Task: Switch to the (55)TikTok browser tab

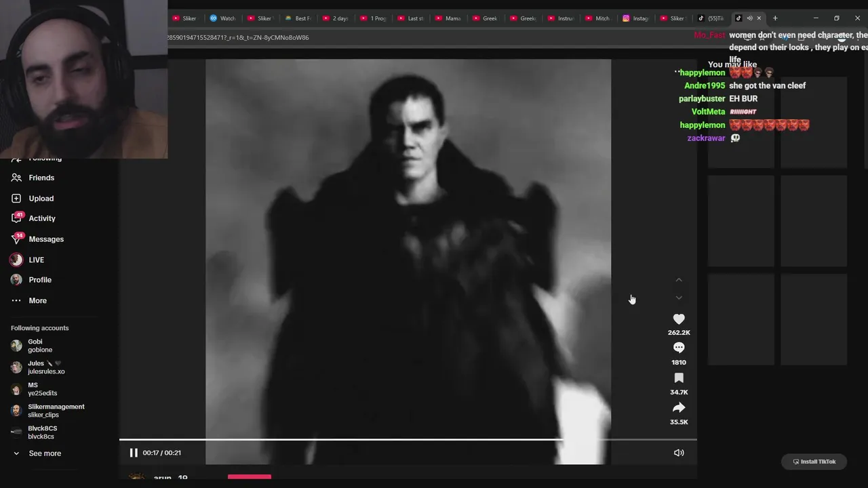Action: pyautogui.click(x=711, y=18)
